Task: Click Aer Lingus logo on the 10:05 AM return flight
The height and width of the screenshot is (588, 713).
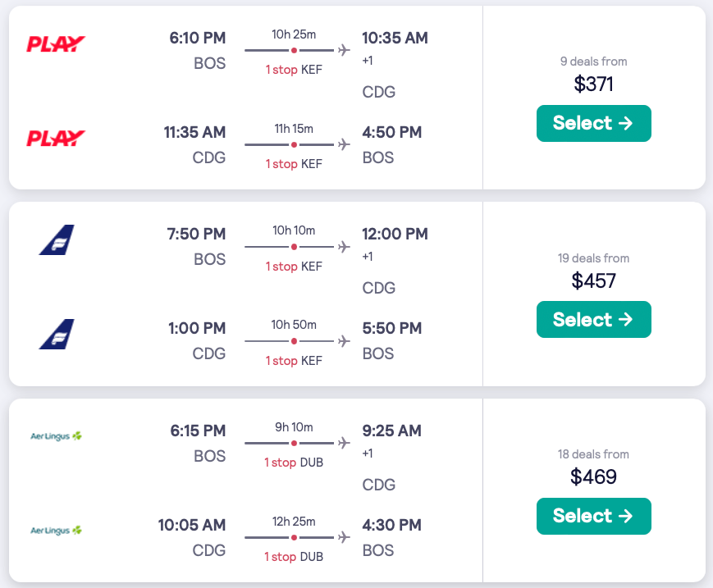Action: (56, 531)
